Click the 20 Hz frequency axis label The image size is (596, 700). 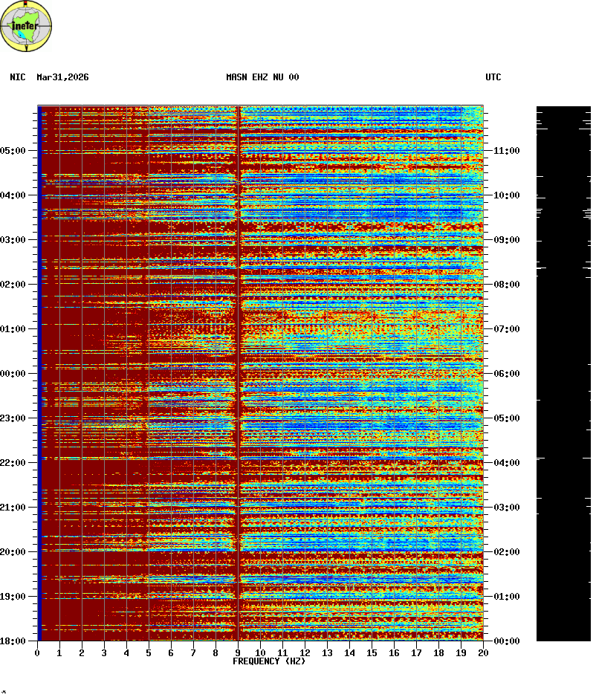pos(483,653)
